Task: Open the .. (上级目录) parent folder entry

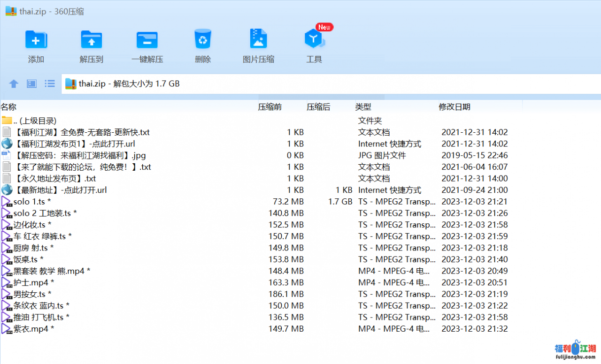Action: [35, 121]
